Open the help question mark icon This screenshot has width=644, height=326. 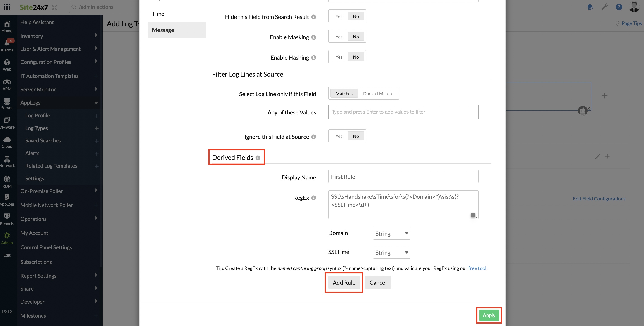coord(619,7)
